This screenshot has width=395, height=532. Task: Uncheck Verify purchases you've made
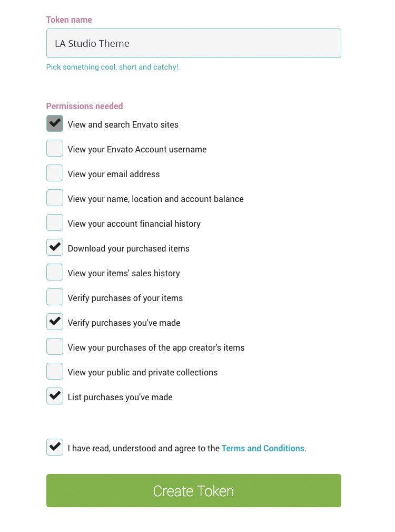pos(55,322)
